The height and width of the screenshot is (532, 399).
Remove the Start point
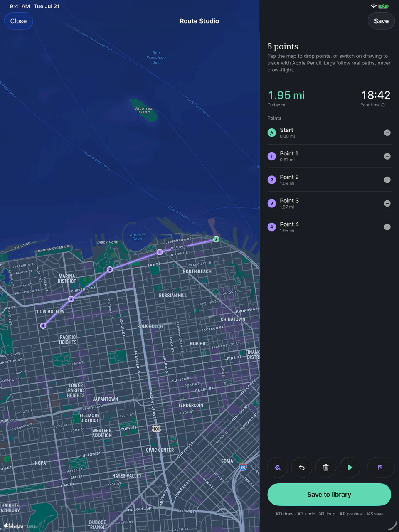click(x=387, y=133)
